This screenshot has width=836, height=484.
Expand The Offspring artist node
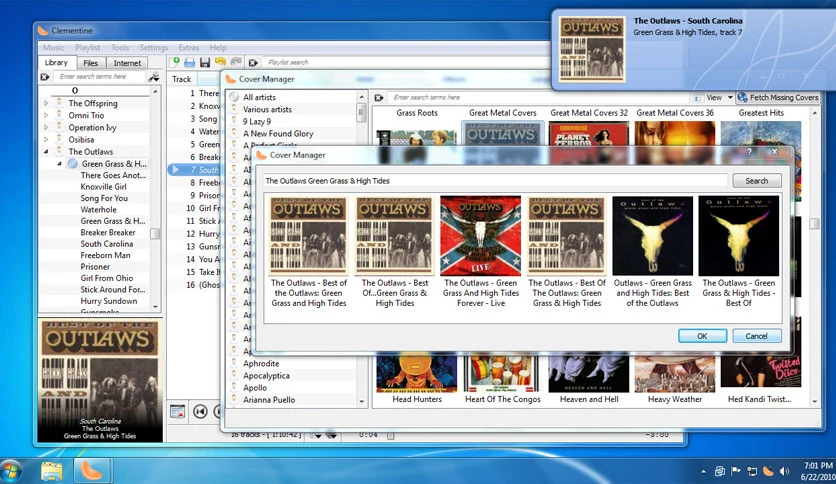(46, 103)
